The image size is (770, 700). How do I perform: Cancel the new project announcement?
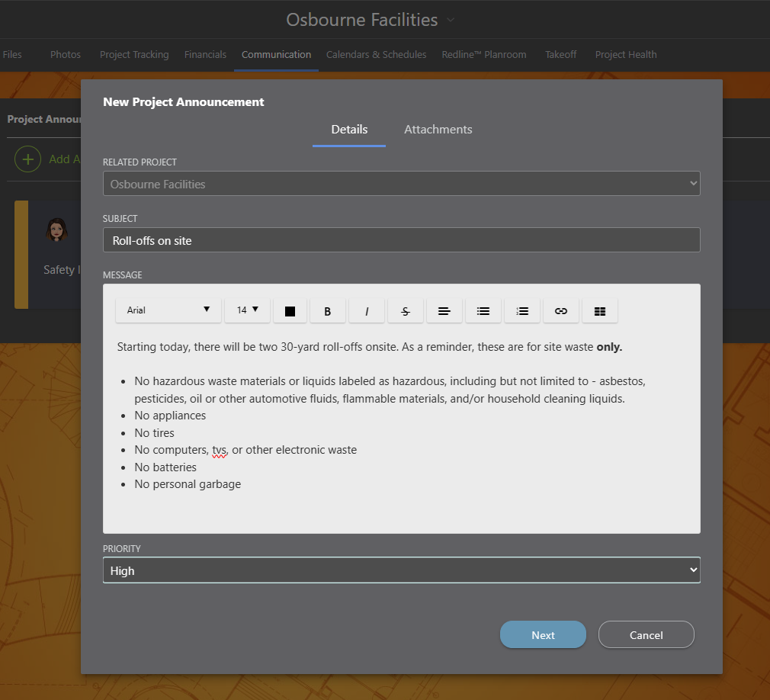646,634
